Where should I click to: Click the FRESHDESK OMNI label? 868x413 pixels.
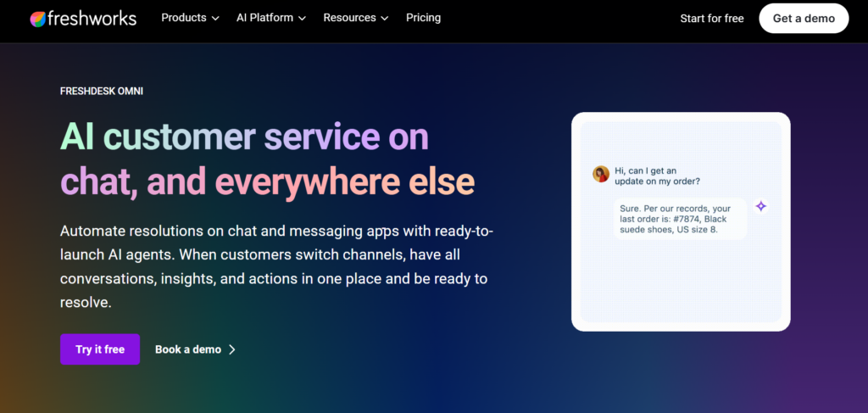point(102,92)
